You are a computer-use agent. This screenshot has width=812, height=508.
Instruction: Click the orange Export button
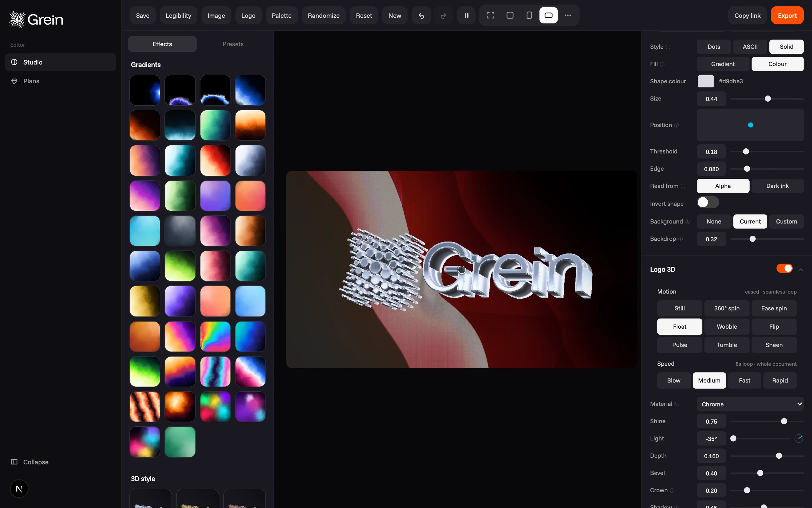click(787, 15)
